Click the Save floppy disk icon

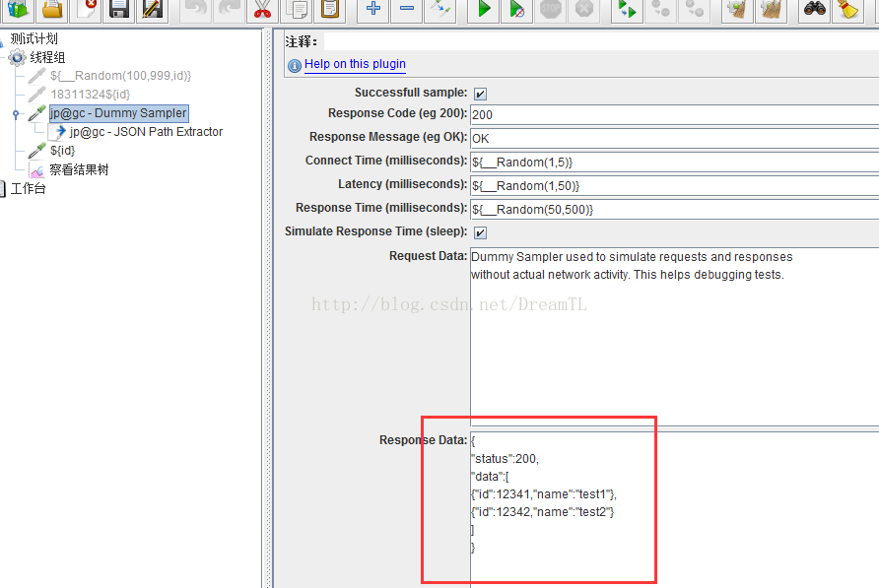[119, 9]
